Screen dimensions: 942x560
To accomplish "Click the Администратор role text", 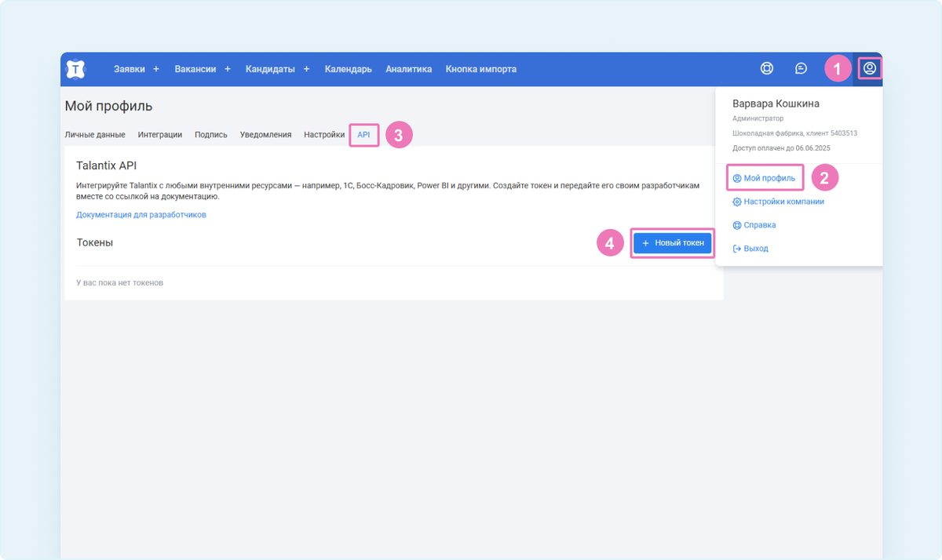I will [x=758, y=118].
